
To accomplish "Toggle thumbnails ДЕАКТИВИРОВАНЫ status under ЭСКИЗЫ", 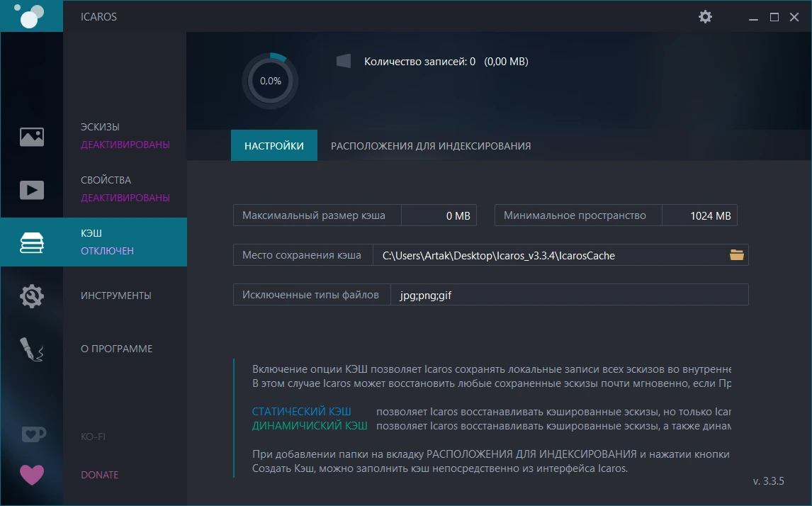I will coord(125,145).
